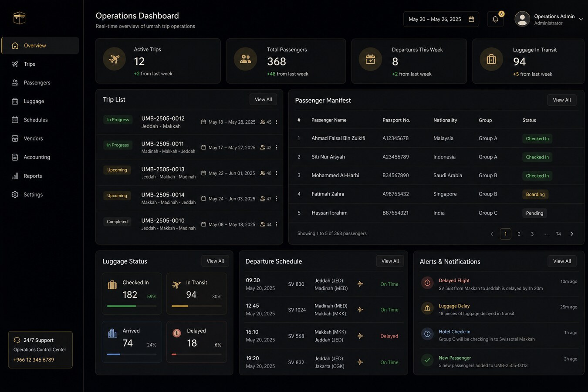
Task: Go to page 2 of passenger list
Action: pyautogui.click(x=519, y=234)
